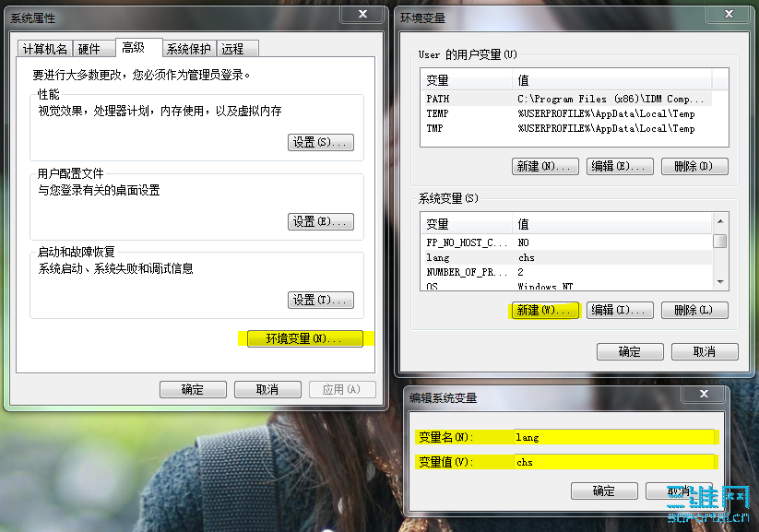Open the highlighted 环境变量 dialog

[x=307, y=338]
